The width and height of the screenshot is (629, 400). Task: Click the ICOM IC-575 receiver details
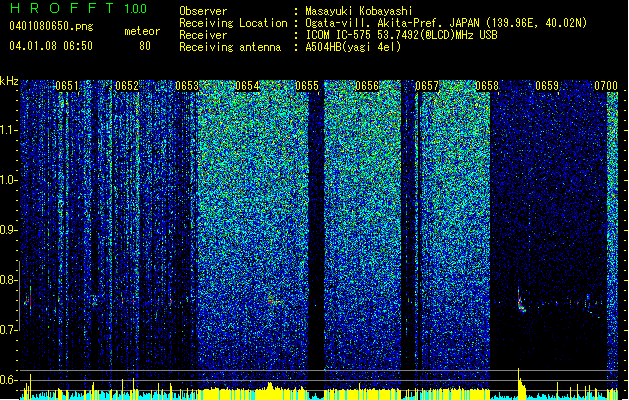pos(402,35)
